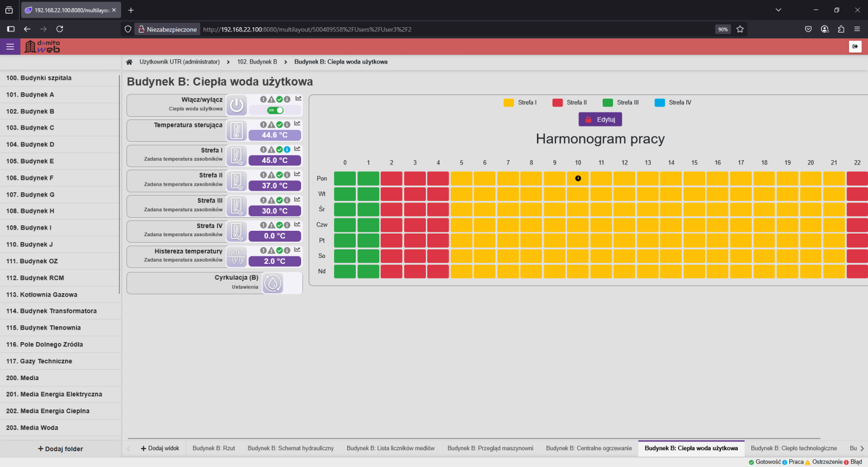The width and height of the screenshot is (868, 467).
Task: Click the home icon in the breadcrumb
Action: [129, 62]
